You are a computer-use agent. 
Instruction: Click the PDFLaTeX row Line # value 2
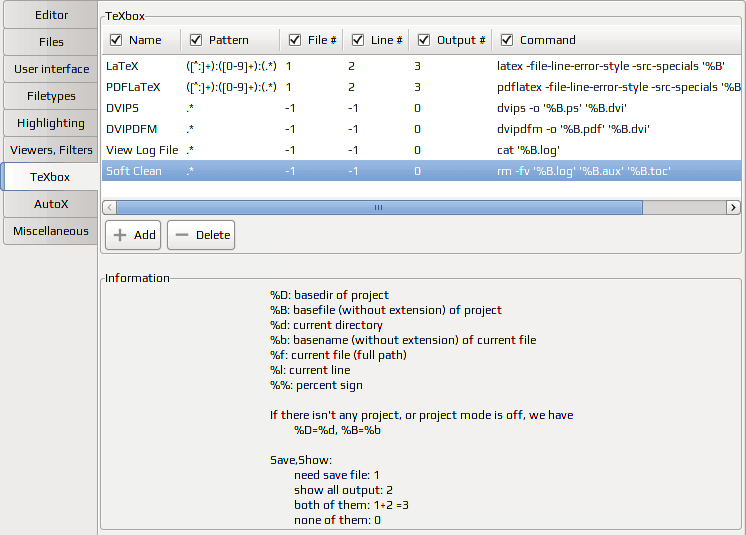[x=351, y=87]
